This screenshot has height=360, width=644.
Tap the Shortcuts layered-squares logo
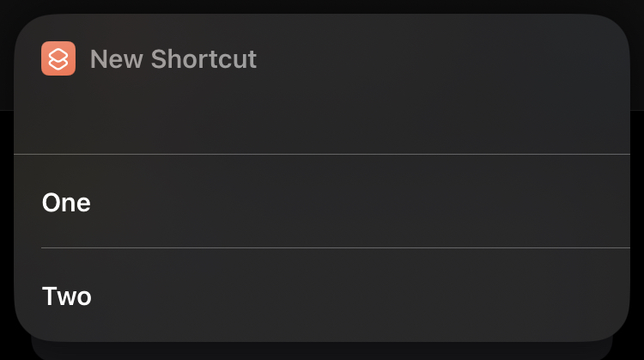(x=58, y=58)
